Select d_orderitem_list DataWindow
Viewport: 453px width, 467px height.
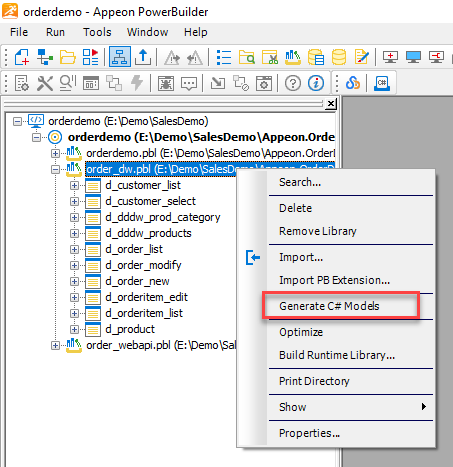click(144, 313)
